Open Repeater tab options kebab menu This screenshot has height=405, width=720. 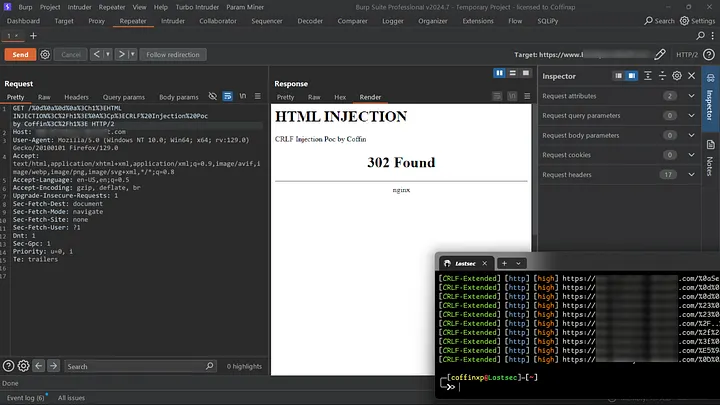click(x=713, y=35)
